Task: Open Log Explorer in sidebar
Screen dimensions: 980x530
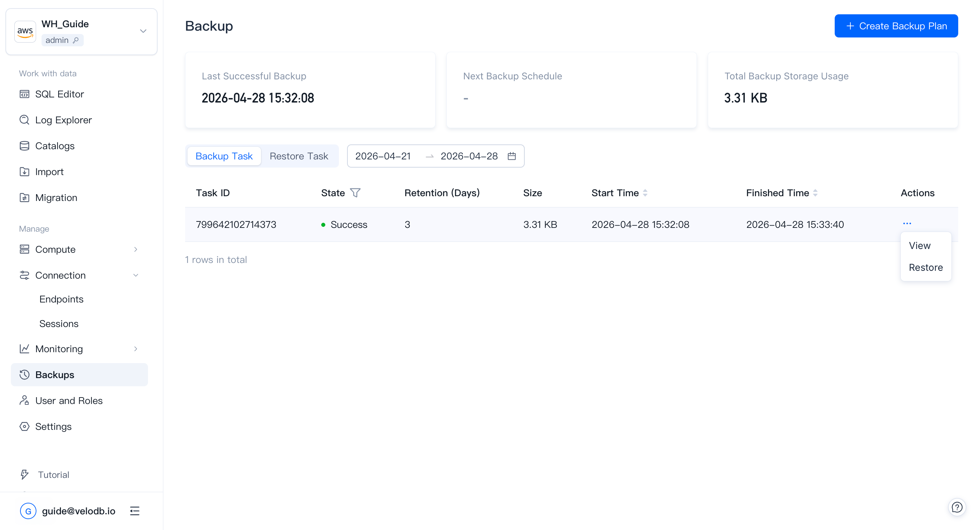Action: point(63,120)
